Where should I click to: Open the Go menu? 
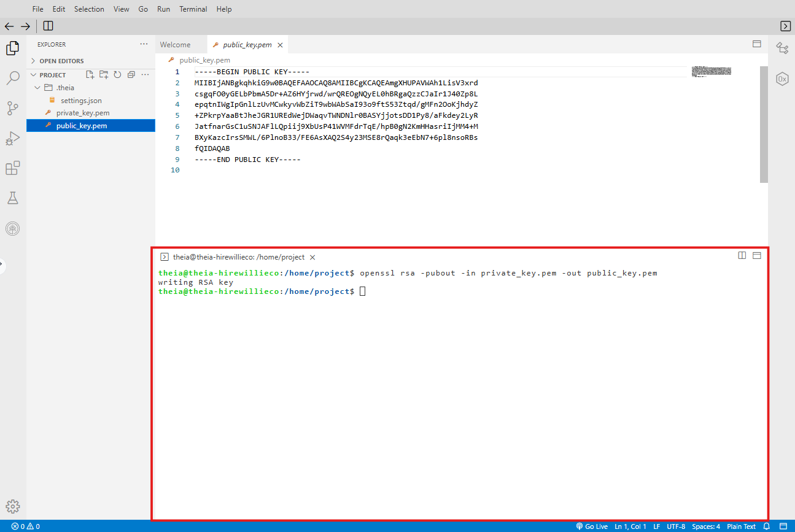(x=143, y=9)
